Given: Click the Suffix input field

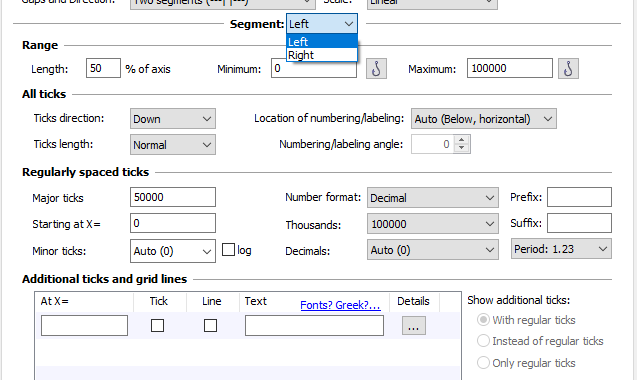Looking at the screenshot, I should (579, 223).
